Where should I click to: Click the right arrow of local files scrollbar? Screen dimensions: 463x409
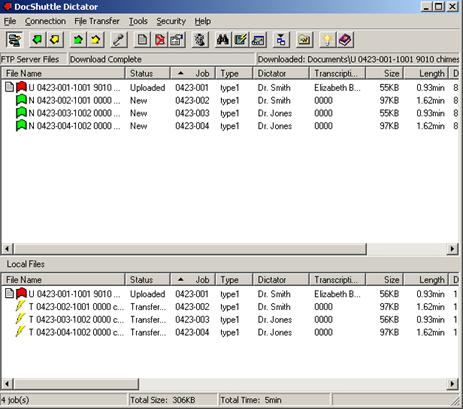click(x=452, y=384)
